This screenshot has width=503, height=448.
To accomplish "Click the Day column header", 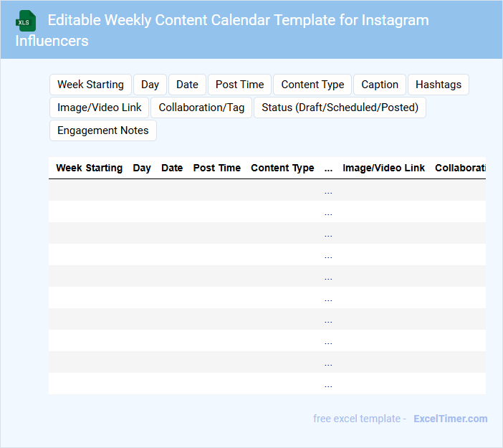I will pyautogui.click(x=142, y=168).
